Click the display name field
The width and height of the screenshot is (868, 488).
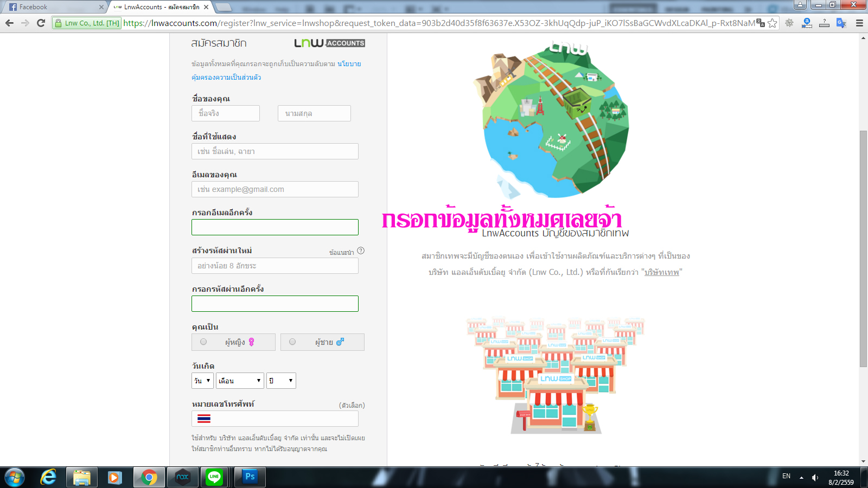point(275,151)
